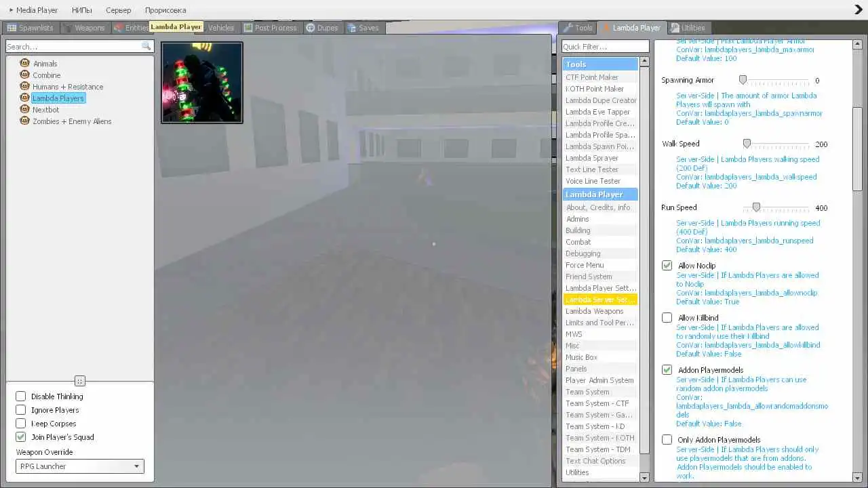Click the Post Process tab picture icon

pyautogui.click(x=248, y=28)
